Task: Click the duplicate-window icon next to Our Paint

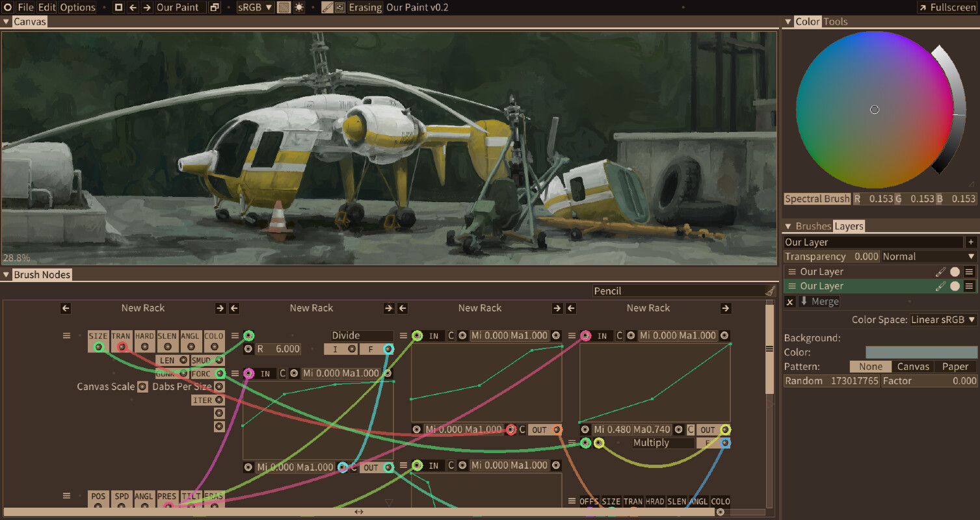Action: click(x=214, y=8)
